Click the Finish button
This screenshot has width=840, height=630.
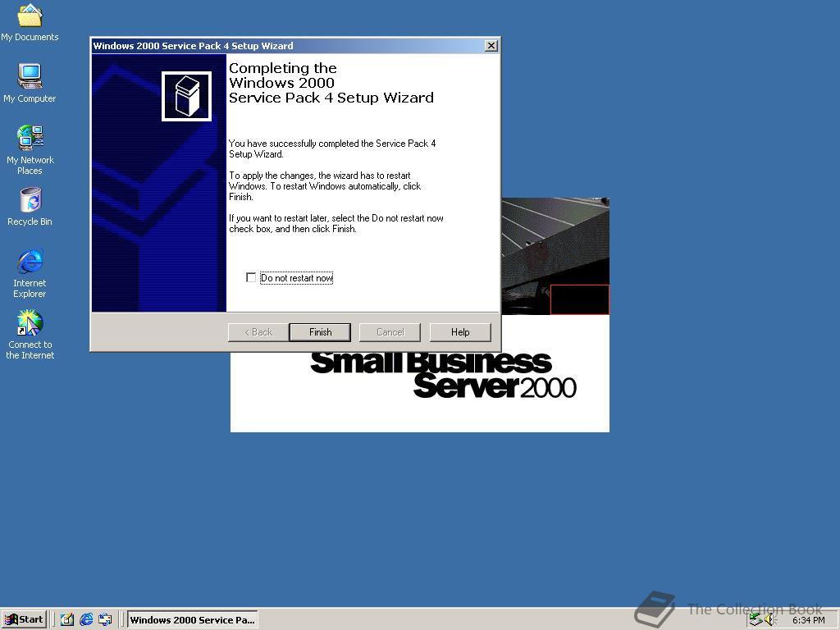[321, 332]
